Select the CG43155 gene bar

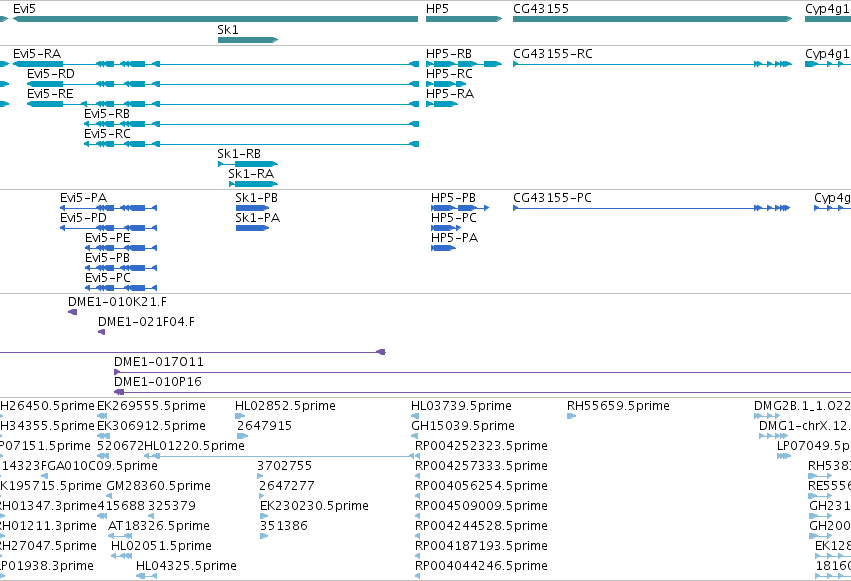652,19
